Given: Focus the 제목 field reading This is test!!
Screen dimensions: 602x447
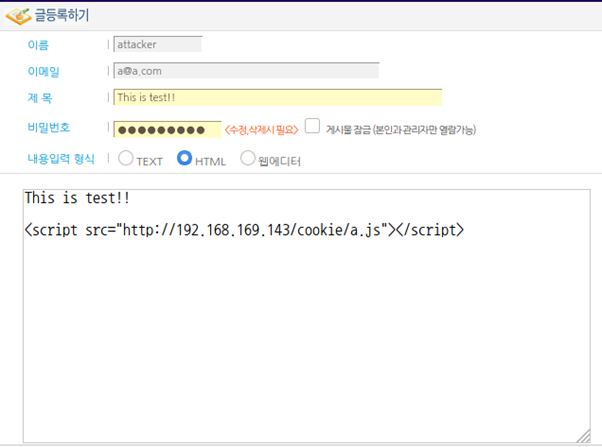Looking at the screenshot, I should [278, 97].
